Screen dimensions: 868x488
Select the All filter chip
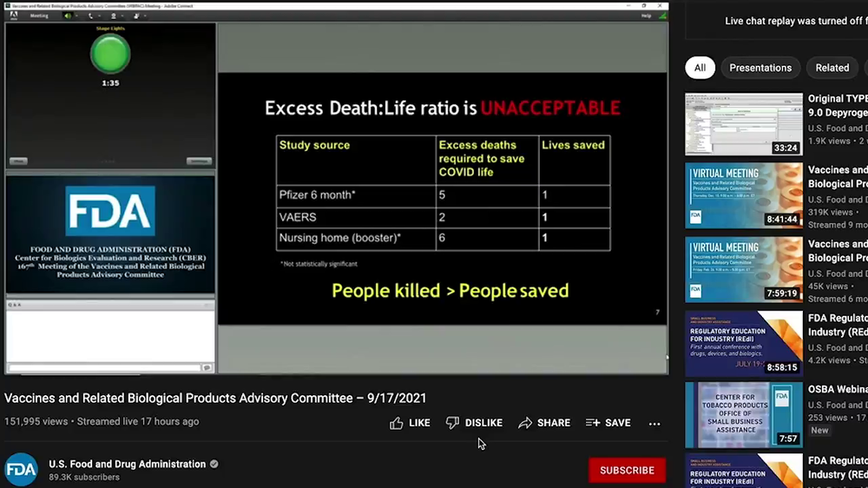coord(700,68)
